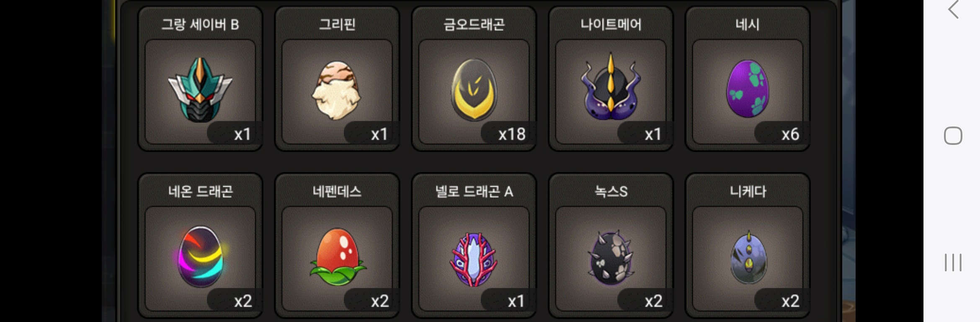Select the spiked 녹스S egg icon

(x=611, y=258)
